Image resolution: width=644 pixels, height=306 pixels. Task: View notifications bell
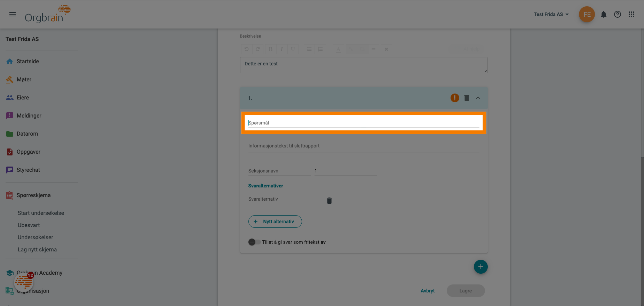click(x=604, y=14)
